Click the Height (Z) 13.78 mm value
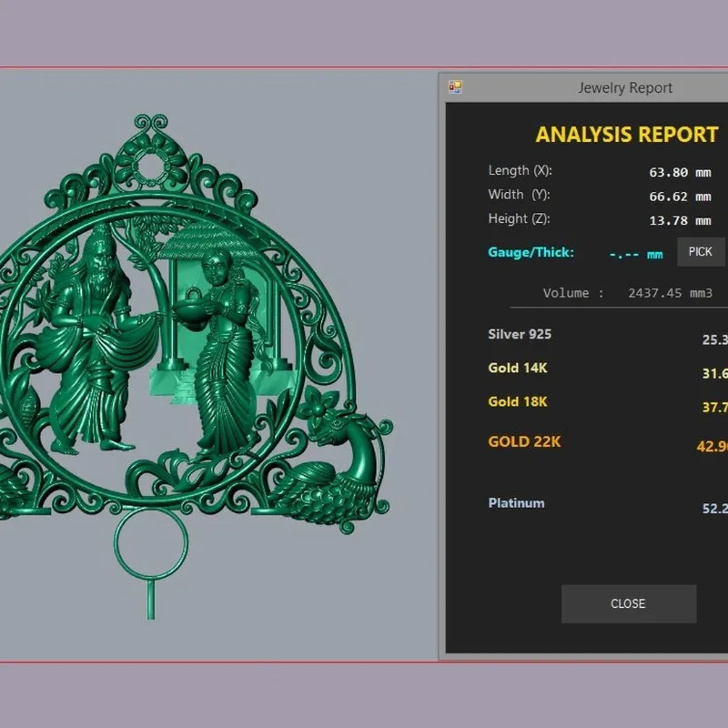The width and height of the screenshot is (728, 728). pyautogui.click(x=680, y=220)
